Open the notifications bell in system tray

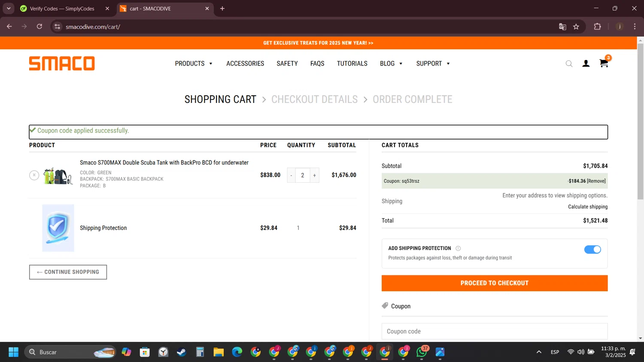[632, 352]
